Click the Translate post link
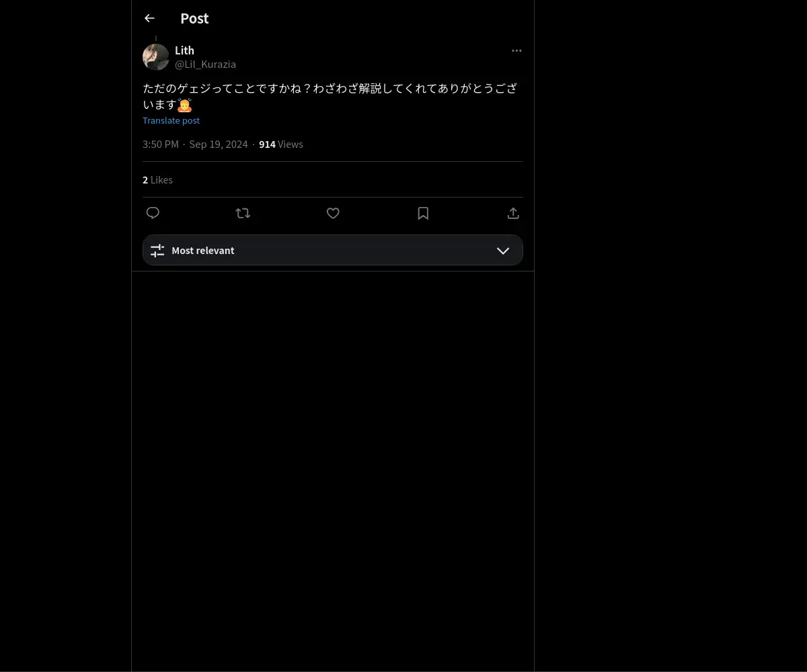807x672 pixels. click(171, 120)
